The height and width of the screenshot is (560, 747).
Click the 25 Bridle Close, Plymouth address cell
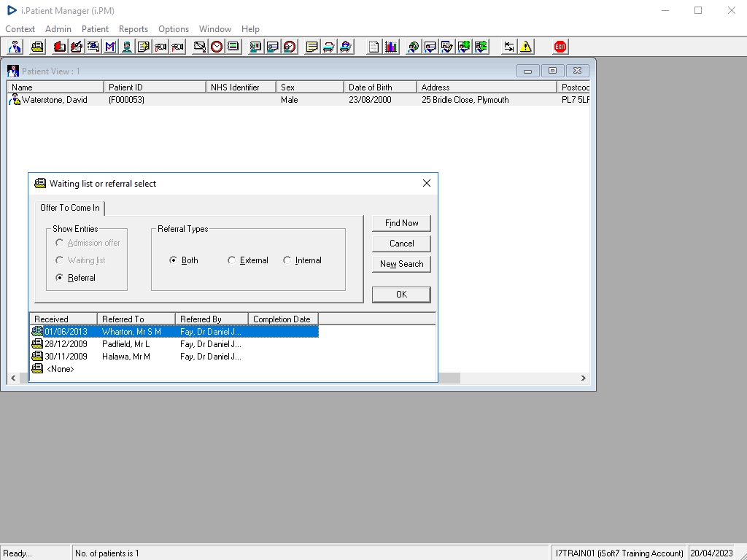465,99
